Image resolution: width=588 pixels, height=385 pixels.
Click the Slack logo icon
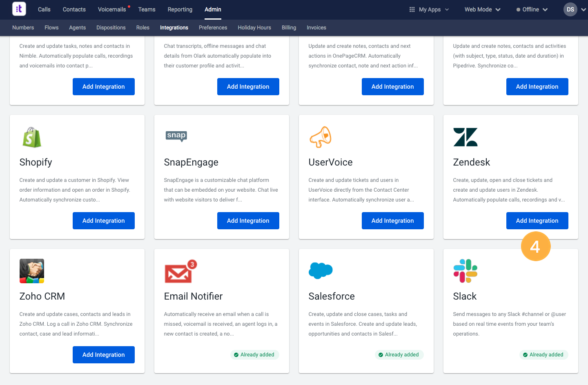[x=465, y=271]
